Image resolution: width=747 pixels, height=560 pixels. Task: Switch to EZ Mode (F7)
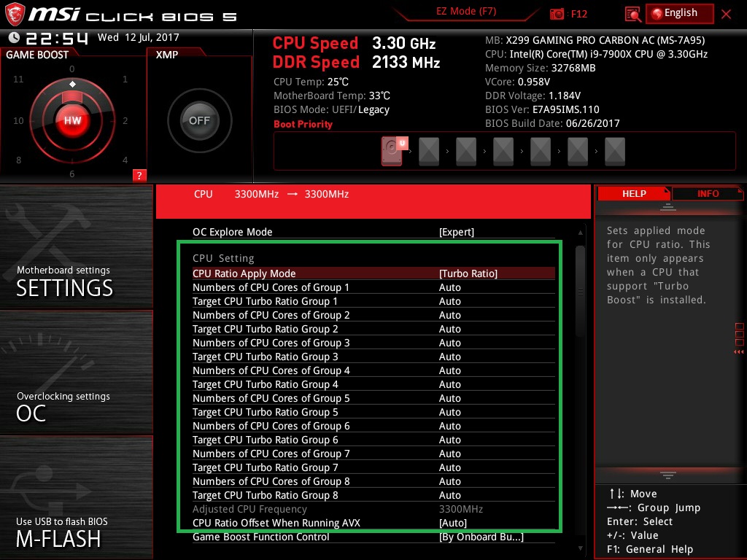pyautogui.click(x=466, y=12)
